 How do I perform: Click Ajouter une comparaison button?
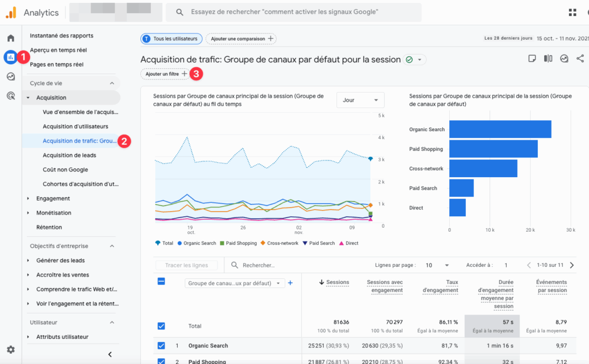point(240,39)
